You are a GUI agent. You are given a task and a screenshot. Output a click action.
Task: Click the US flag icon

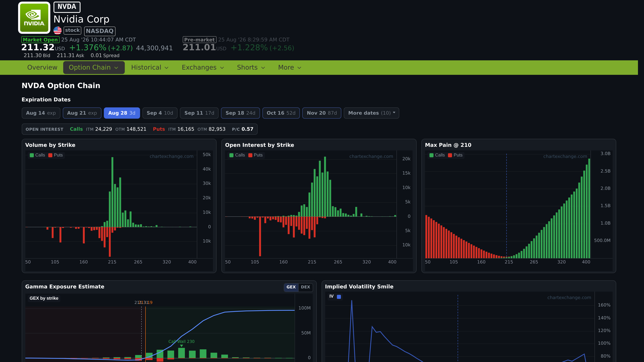[x=58, y=31]
